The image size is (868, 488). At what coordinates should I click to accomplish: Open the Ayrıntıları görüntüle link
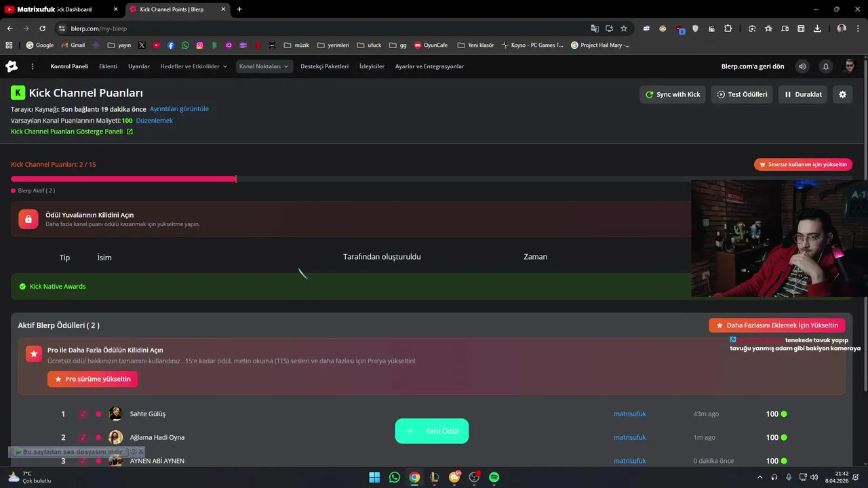179,109
